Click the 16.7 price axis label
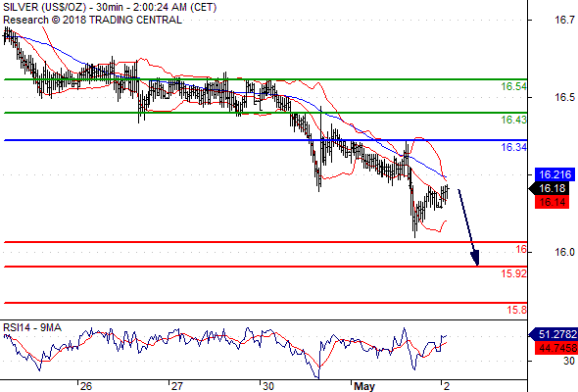The height and width of the screenshot is (392, 578). tap(564, 20)
